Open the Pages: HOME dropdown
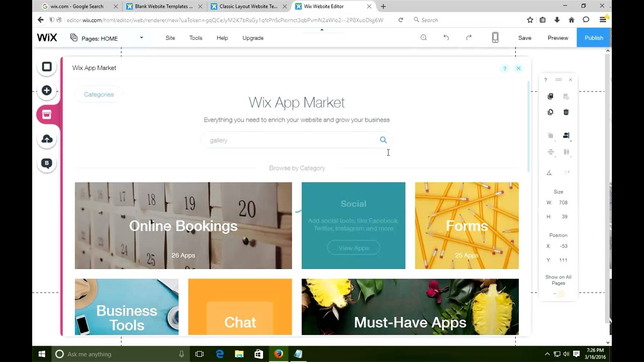Screen dimensions: 644x362 (x=107, y=38)
